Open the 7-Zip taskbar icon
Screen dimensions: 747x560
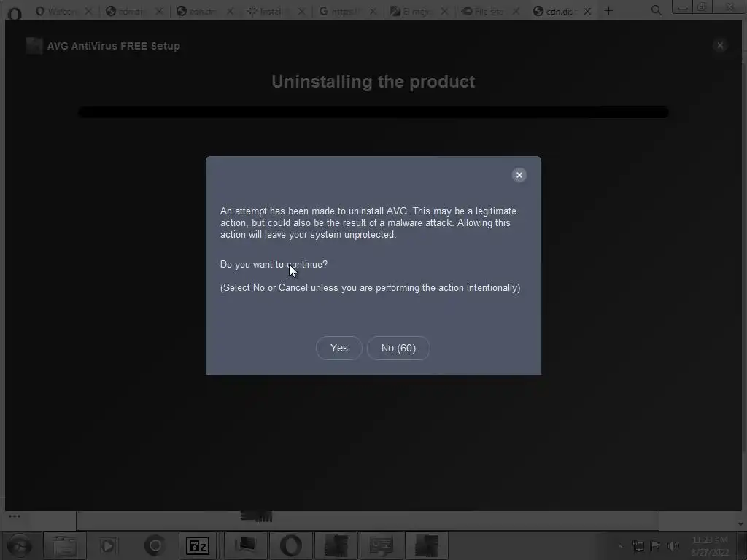point(198,545)
